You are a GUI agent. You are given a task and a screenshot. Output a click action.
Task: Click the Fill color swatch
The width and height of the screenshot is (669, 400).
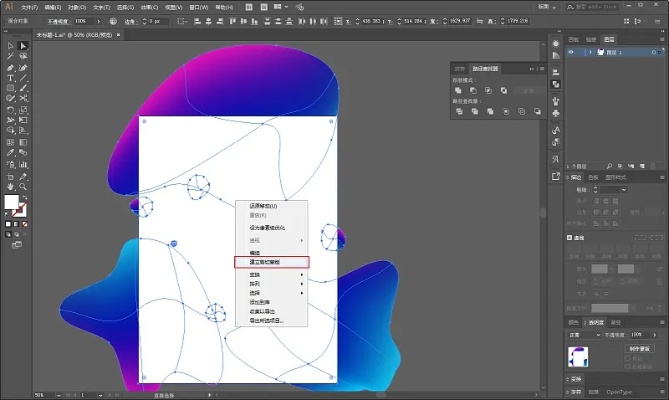click(x=12, y=202)
